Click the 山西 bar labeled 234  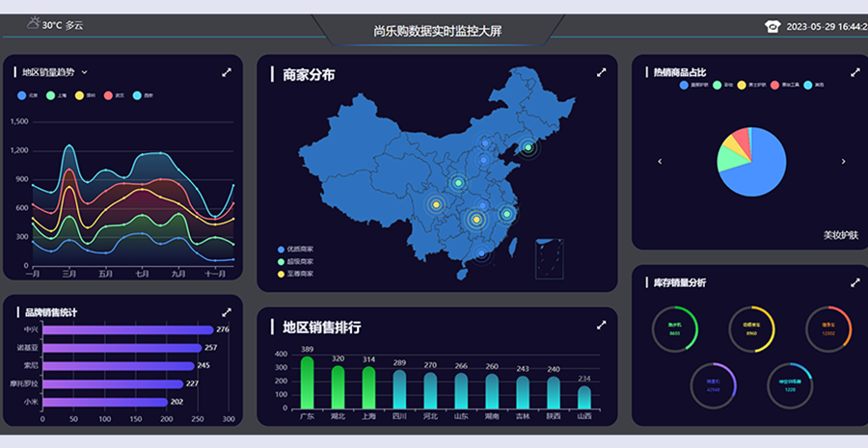(584, 397)
